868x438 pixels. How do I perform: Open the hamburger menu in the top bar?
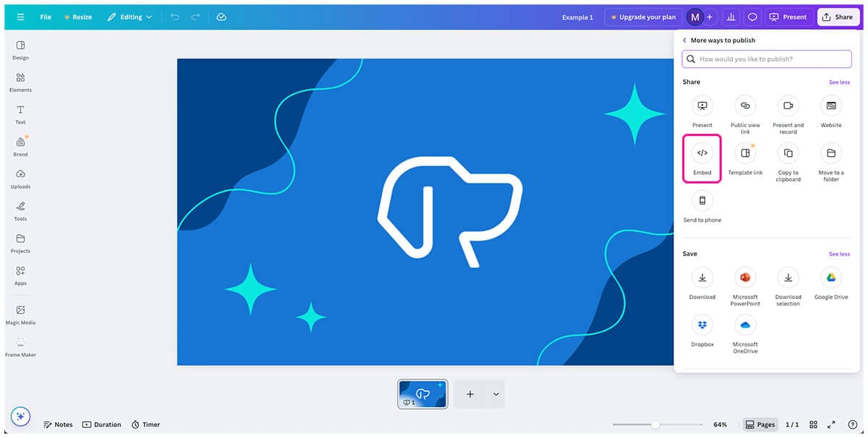pyautogui.click(x=20, y=17)
